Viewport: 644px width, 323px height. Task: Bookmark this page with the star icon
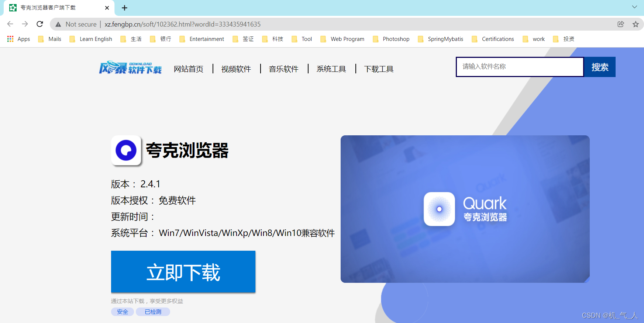pyautogui.click(x=636, y=24)
